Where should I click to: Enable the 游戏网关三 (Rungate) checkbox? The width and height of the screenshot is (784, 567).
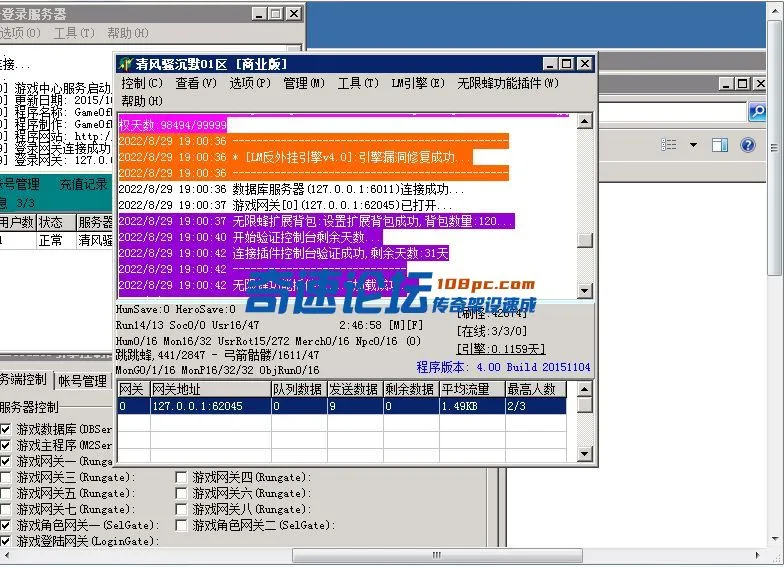click(6, 477)
